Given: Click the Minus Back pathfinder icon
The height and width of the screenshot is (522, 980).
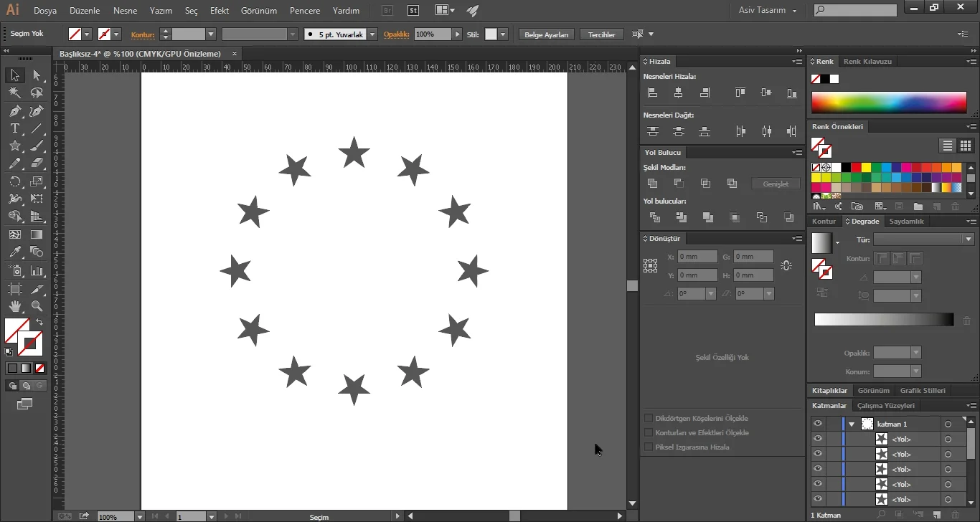Looking at the screenshot, I should (x=789, y=217).
